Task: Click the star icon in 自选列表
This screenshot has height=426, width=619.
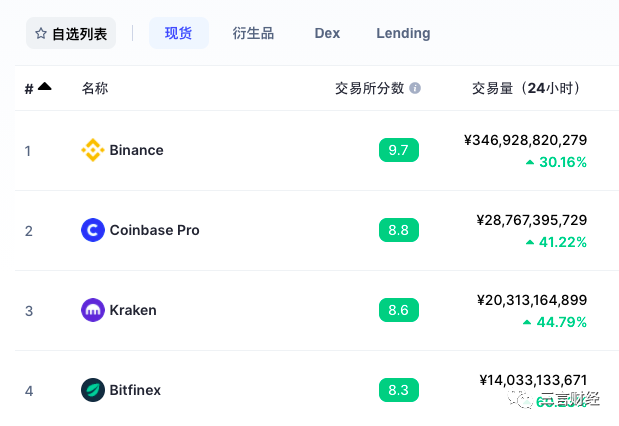Action: [x=41, y=33]
